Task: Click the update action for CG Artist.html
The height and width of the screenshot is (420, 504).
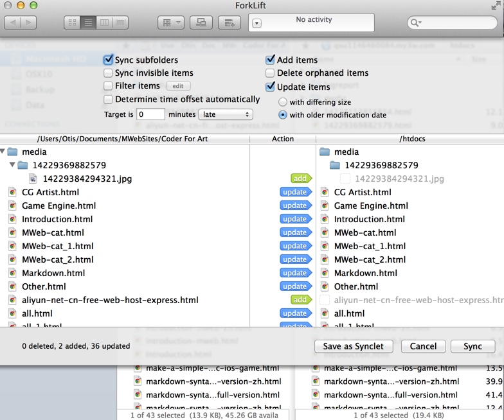Action: pos(294,192)
